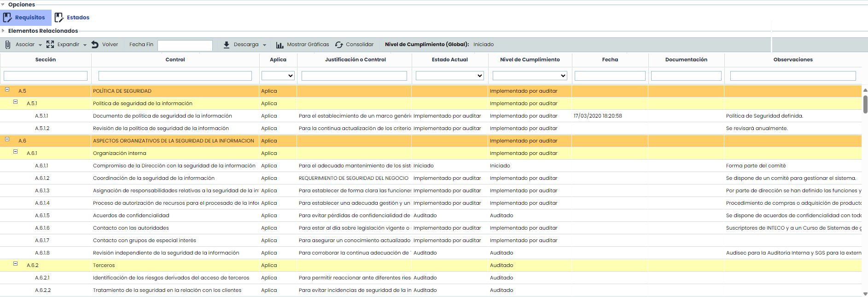Open the Aplica filter dropdown

click(278, 76)
